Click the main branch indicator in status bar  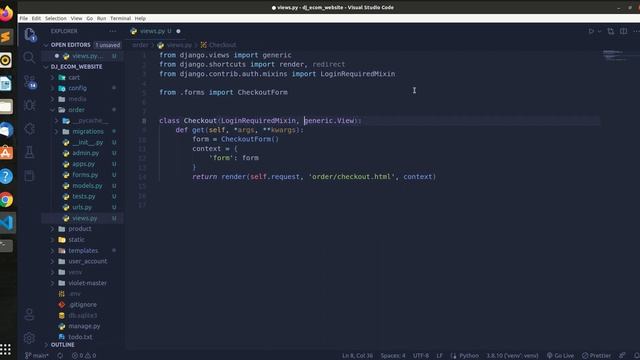(x=37, y=356)
